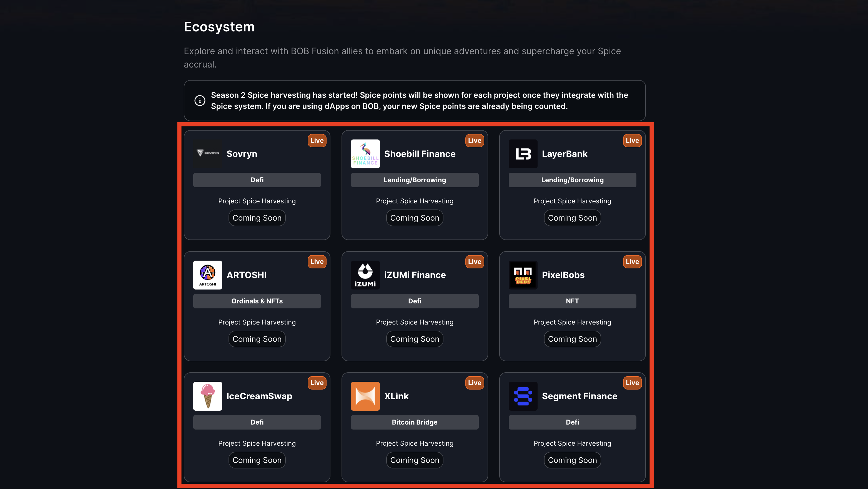The image size is (868, 489).
Task: Open the iZUMi Finance title link
Action: pyautogui.click(x=415, y=275)
